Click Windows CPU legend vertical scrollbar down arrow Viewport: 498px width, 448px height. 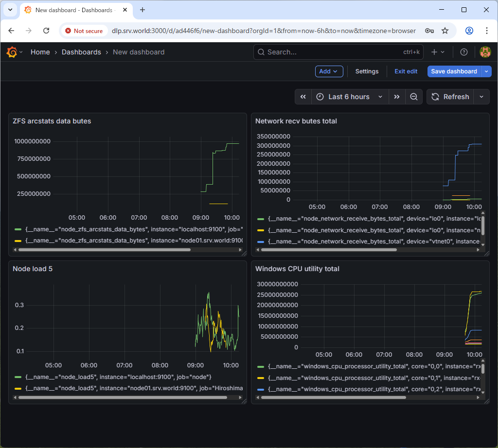[483, 393]
